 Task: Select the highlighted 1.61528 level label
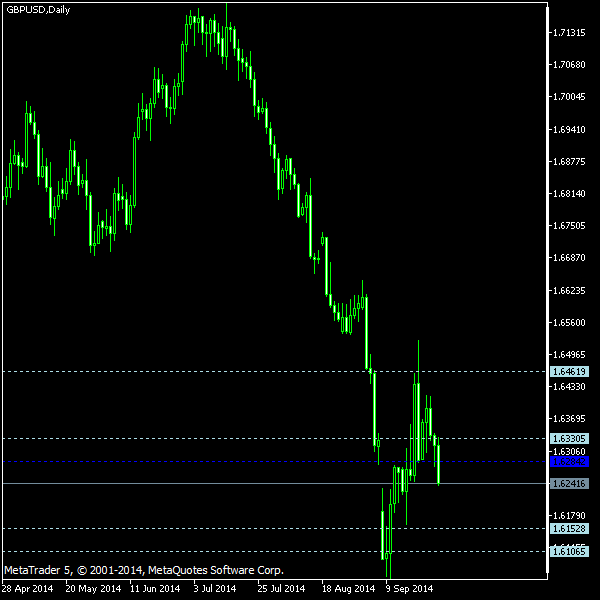point(569,529)
